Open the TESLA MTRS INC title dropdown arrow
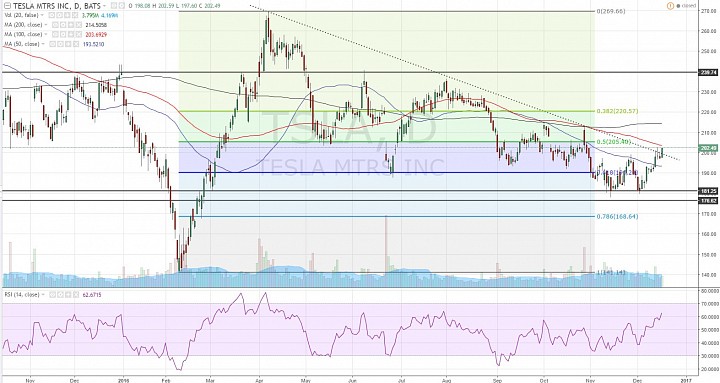The image size is (720, 383). [x=104, y=6]
